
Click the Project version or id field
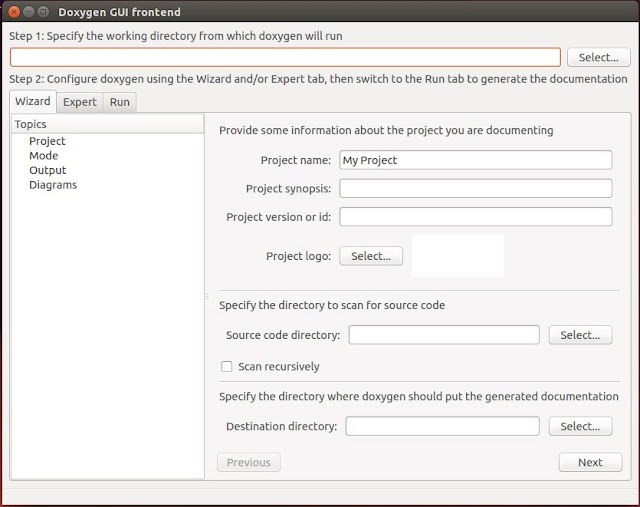pos(476,217)
